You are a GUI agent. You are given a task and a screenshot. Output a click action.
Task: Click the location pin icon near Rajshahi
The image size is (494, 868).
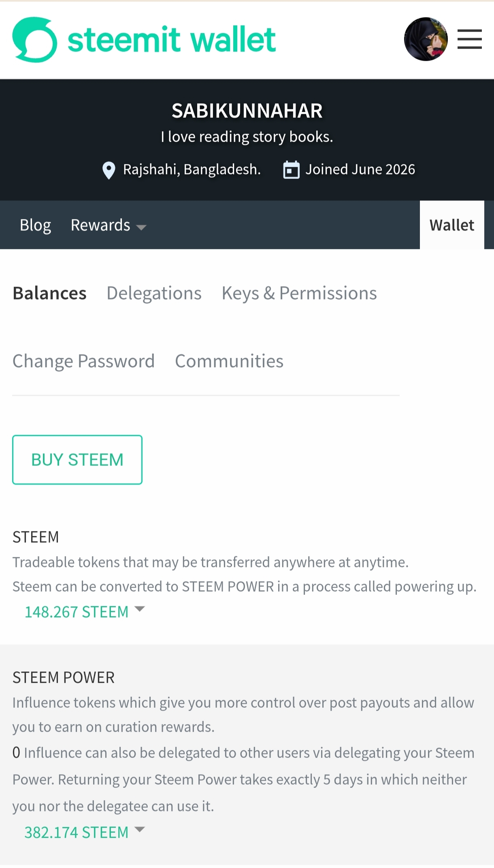pyautogui.click(x=109, y=170)
